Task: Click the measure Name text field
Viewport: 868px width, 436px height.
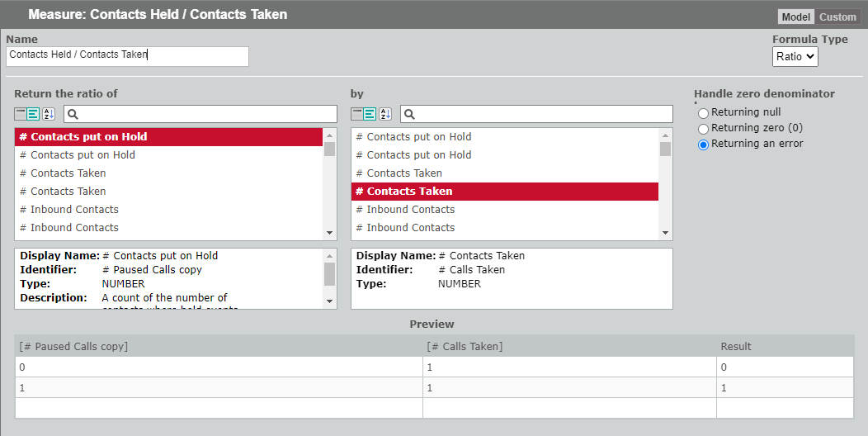Action: (x=127, y=55)
